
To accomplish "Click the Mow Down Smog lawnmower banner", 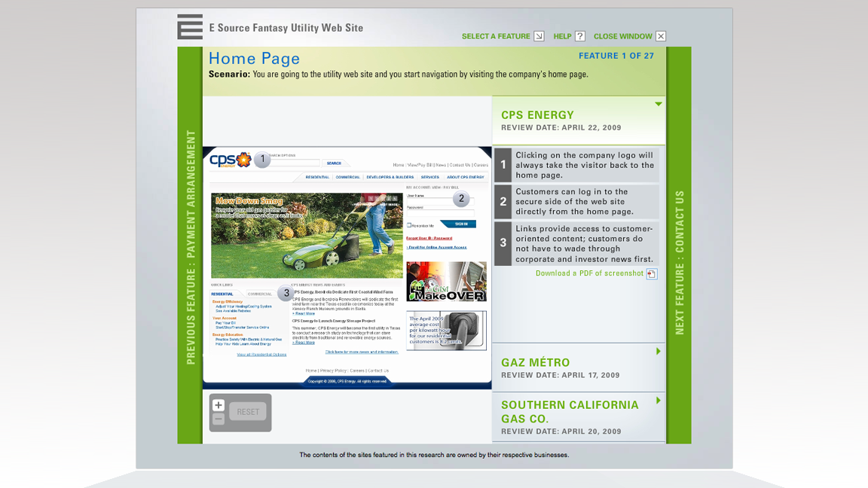I will tap(307, 235).
